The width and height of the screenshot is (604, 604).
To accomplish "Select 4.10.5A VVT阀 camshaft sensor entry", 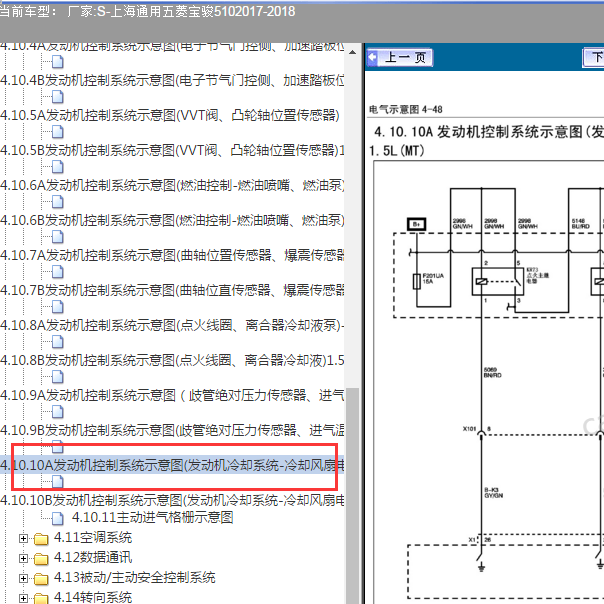I will coord(170,116).
